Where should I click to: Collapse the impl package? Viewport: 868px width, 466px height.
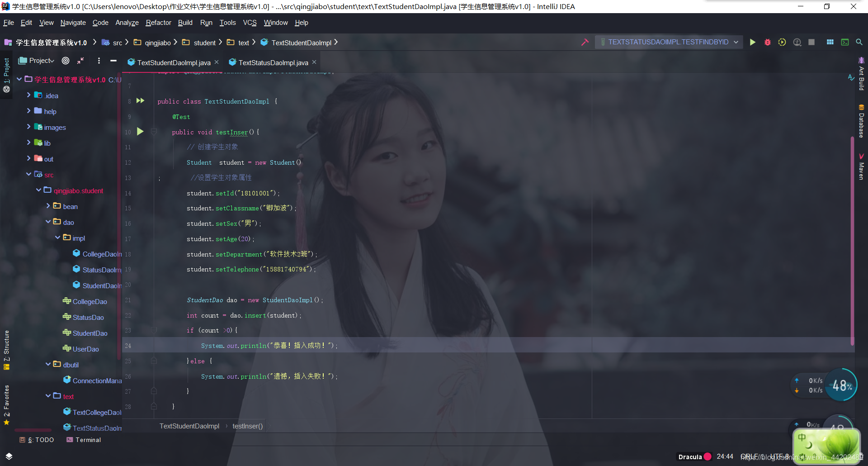click(57, 238)
